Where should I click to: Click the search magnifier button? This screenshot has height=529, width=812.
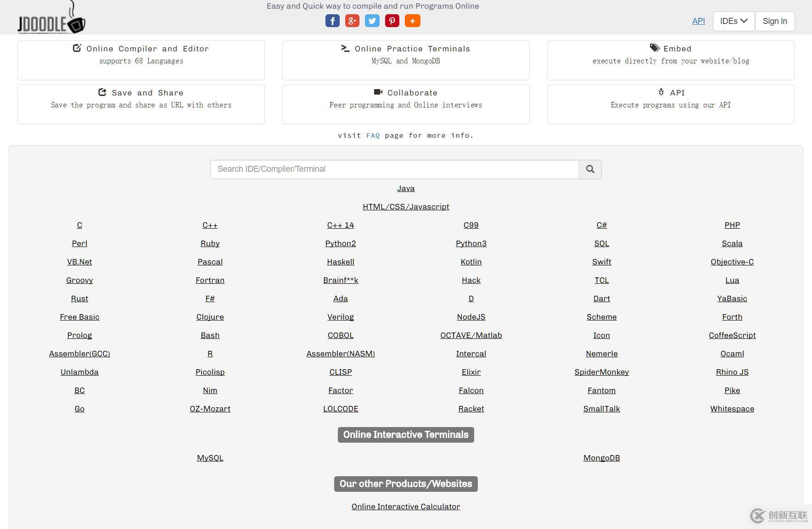pyautogui.click(x=590, y=169)
